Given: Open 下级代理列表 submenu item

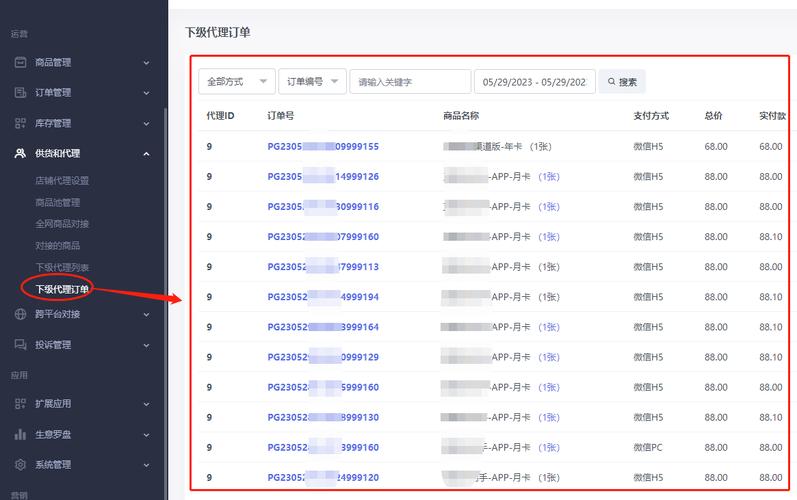Looking at the screenshot, I should [62, 267].
